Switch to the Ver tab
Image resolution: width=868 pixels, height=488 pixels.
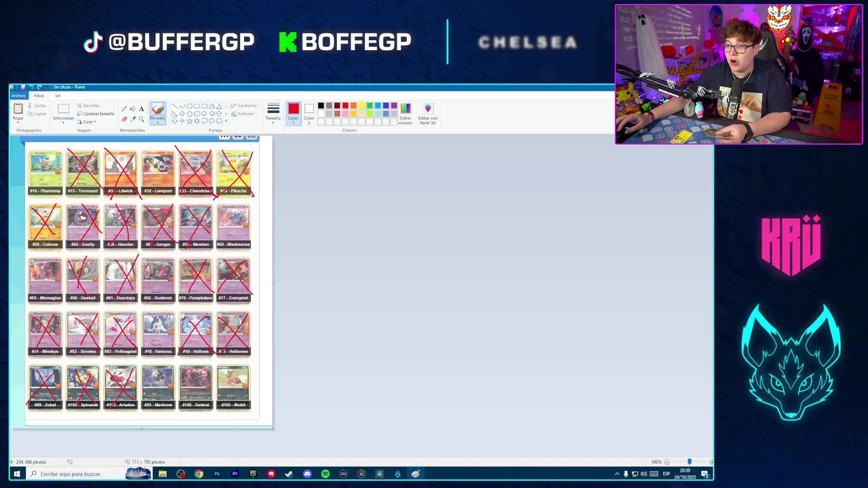click(x=58, y=96)
